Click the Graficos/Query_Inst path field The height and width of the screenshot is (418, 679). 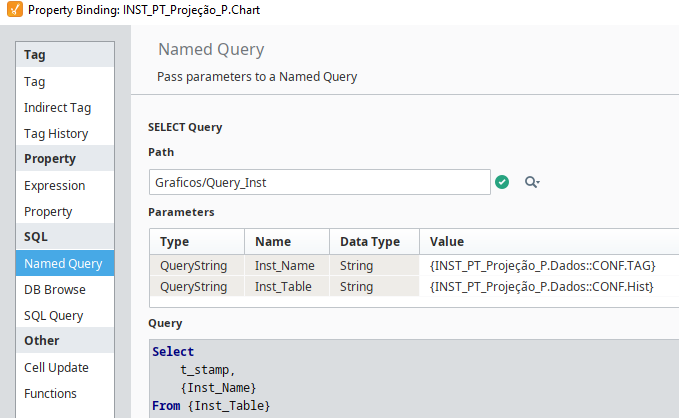(318, 182)
